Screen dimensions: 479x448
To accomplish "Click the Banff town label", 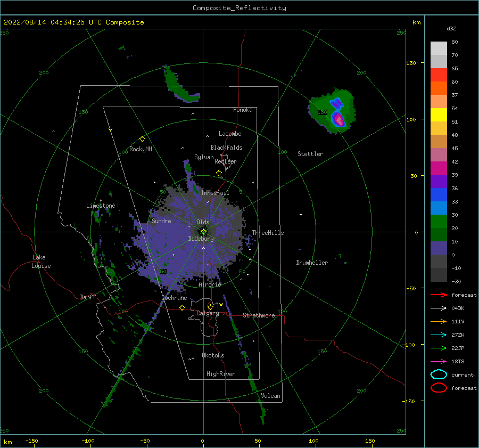I will [88, 297].
